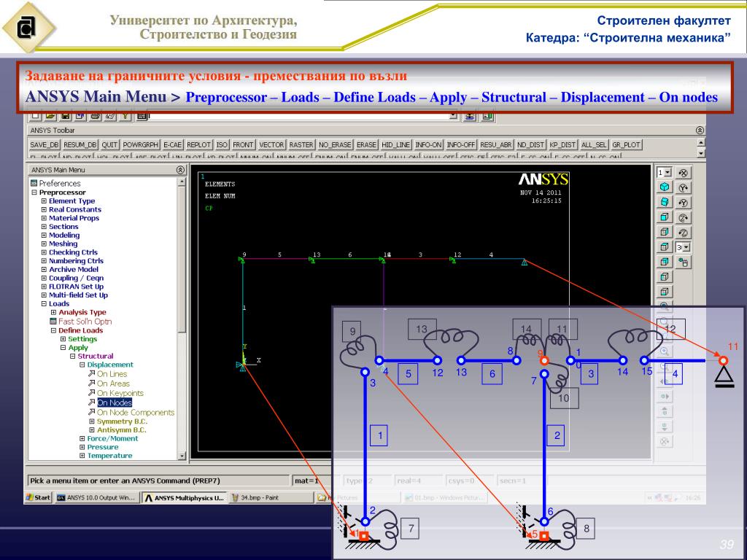The width and height of the screenshot is (747, 560).
Task: Click arrow icon beside On Lines
Action: (x=91, y=374)
